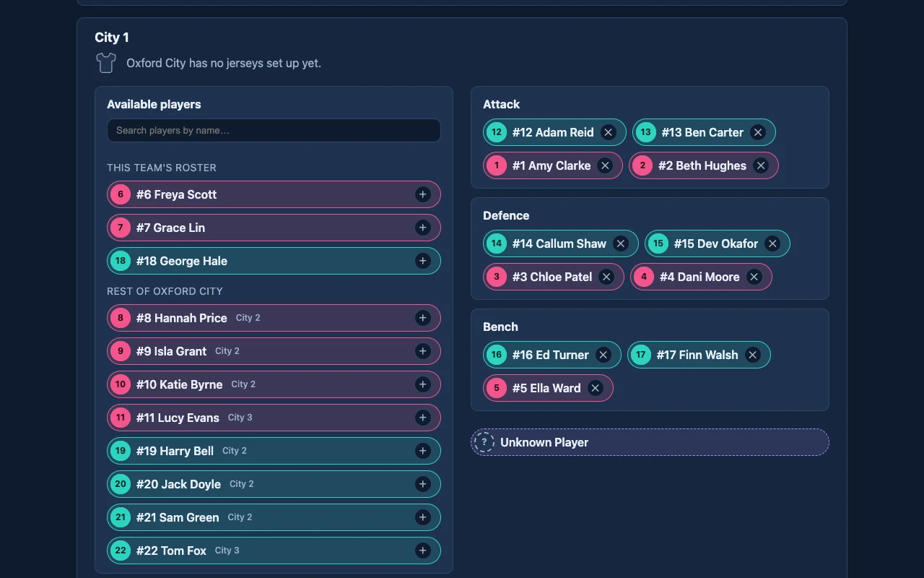Add Freya Scott using the plus icon
Image resolution: width=924 pixels, height=578 pixels.
click(423, 194)
